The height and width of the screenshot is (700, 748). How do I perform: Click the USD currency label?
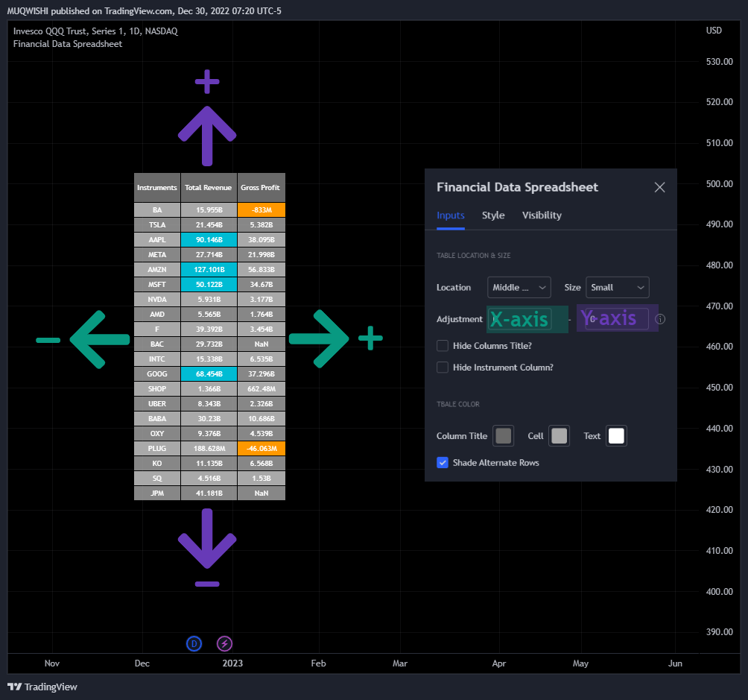point(714,31)
